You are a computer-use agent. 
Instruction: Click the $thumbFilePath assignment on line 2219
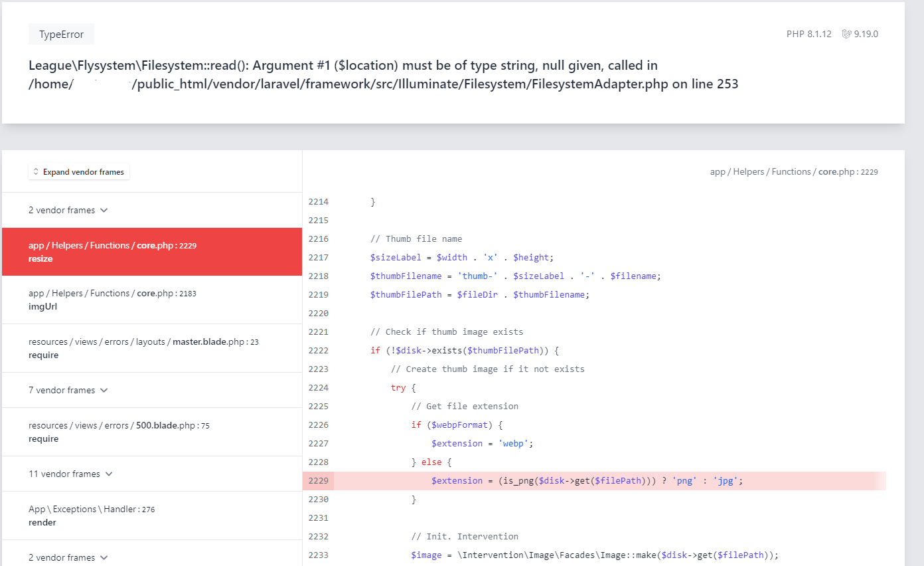click(480, 294)
